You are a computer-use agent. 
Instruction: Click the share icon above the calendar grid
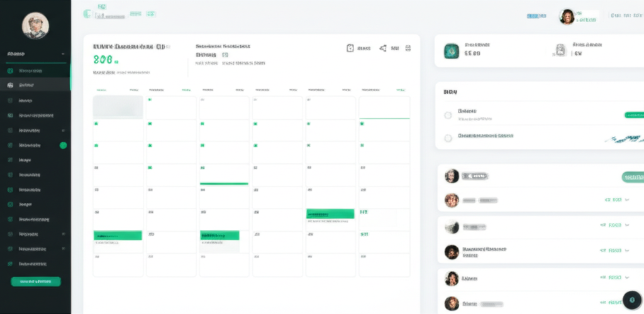click(x=382, y=48)
